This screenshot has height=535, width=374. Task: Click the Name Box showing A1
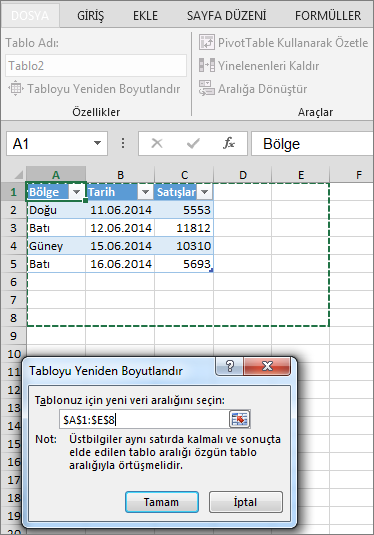50,144
